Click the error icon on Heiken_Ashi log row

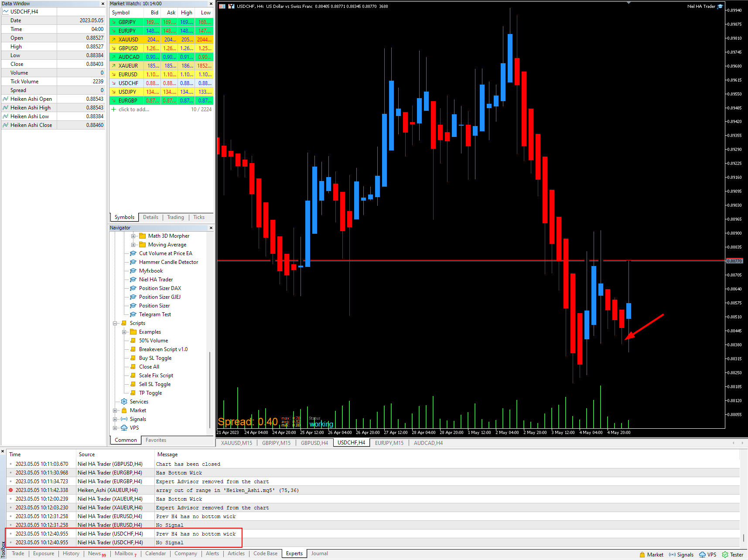[10, 490]
